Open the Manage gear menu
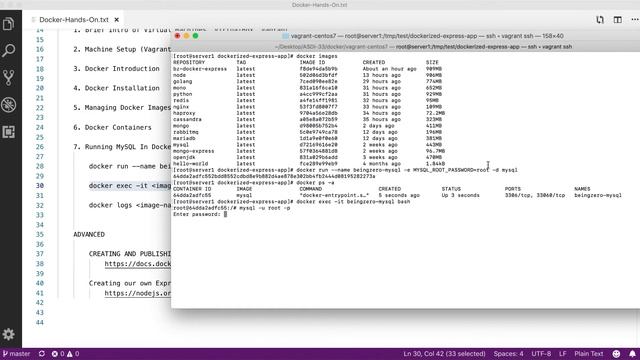Image resolution: width=640 pixels, height=360 pixels. (9, 334)
